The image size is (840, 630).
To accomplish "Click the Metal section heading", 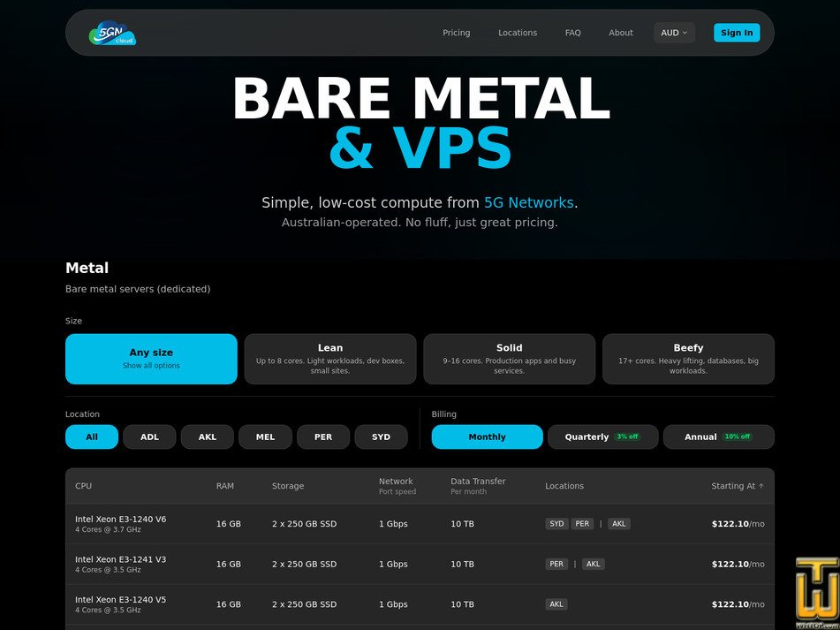I will (87, 268).
